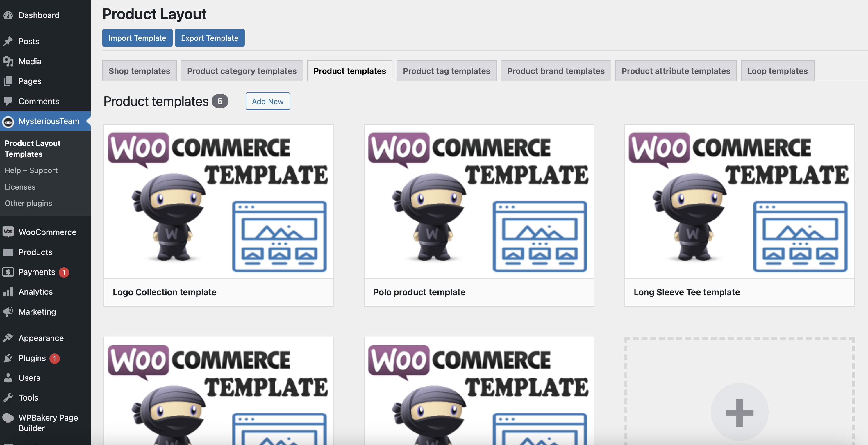
Task: Click the Tools wrench icon
Action: point(8,398)
